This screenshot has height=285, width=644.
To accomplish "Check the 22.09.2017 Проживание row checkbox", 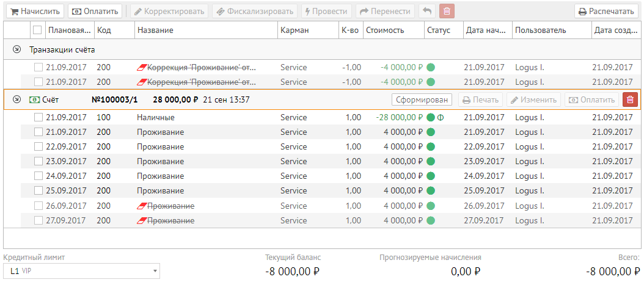I will point(38,146).
